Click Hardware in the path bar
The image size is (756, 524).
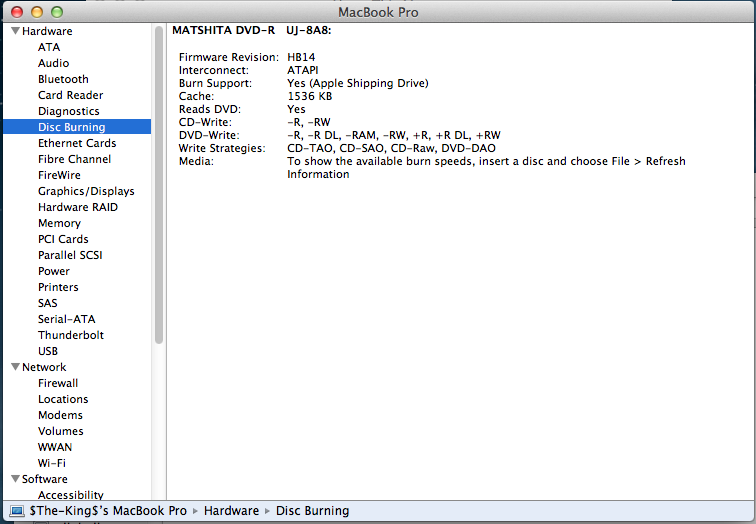click(231, 511)
